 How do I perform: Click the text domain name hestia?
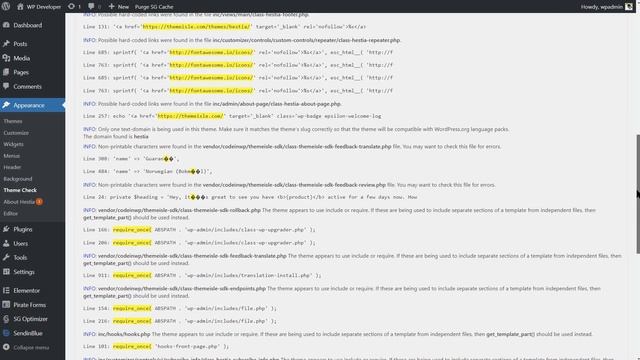coord(141,137)
